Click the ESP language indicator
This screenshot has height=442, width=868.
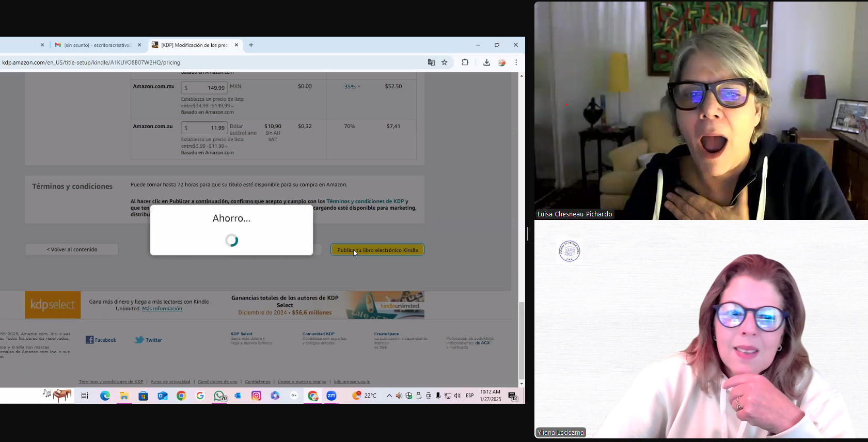[x=470, y=396]
